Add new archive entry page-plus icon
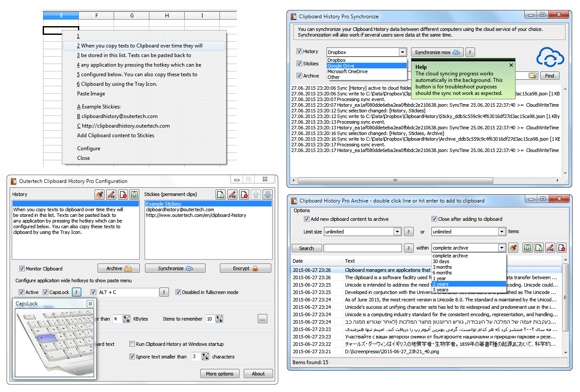Screen dimensions: 580x392 click(539, 248)
